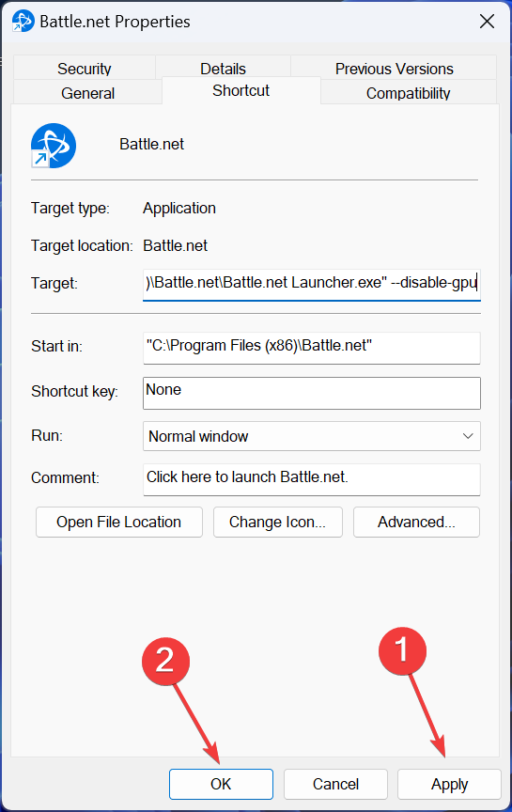Open the Run window mode dropdown
512x812 pixels.
coord(312,436)
